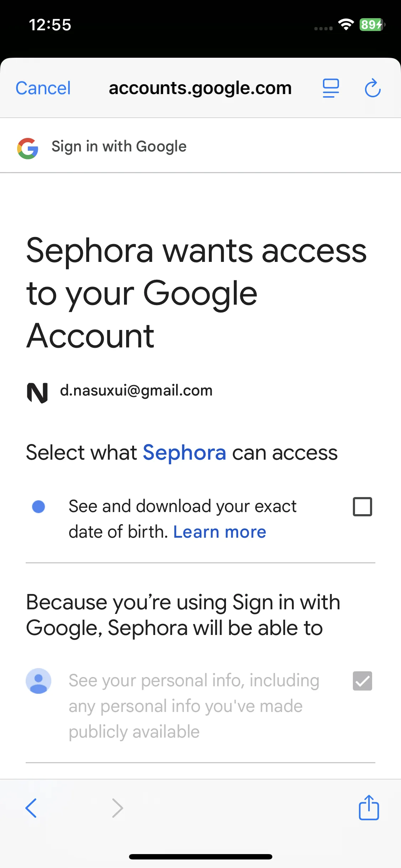Check the date of birth access box
Viewport: 401px width, 868px height.
[363, 507]
